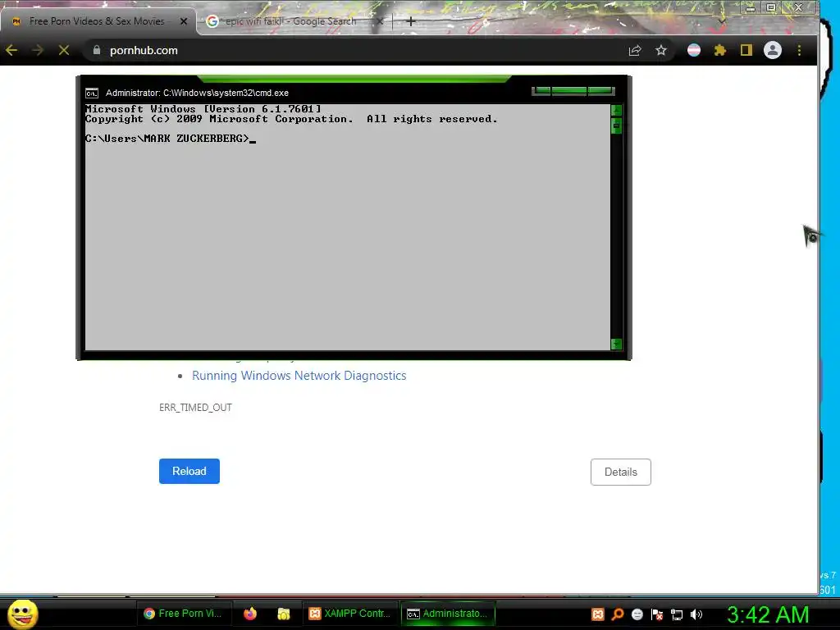Close the Google Search tab
This screenshot has height=630, width=840.
(379, 21)
